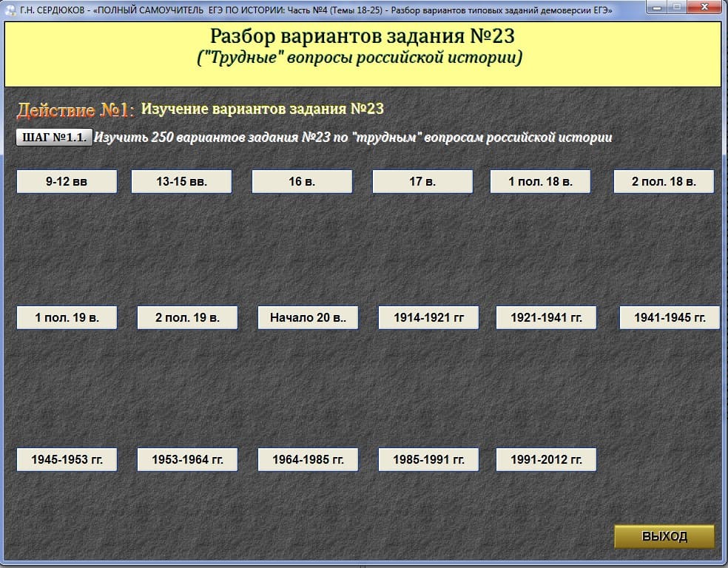Select the 17 в. period button
Screen dimensions: 728x568
(422, 181)
